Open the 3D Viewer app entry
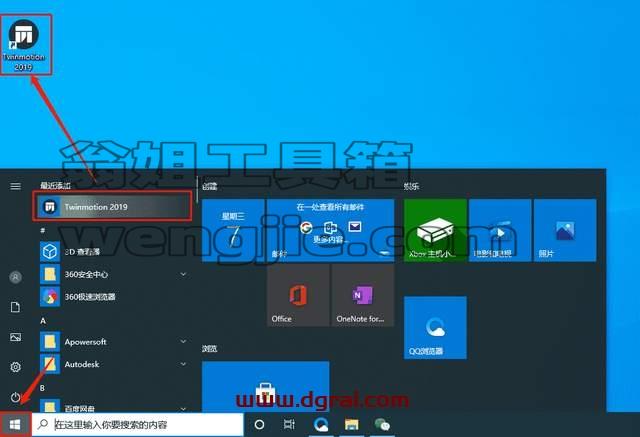 (x=114, y=251)
